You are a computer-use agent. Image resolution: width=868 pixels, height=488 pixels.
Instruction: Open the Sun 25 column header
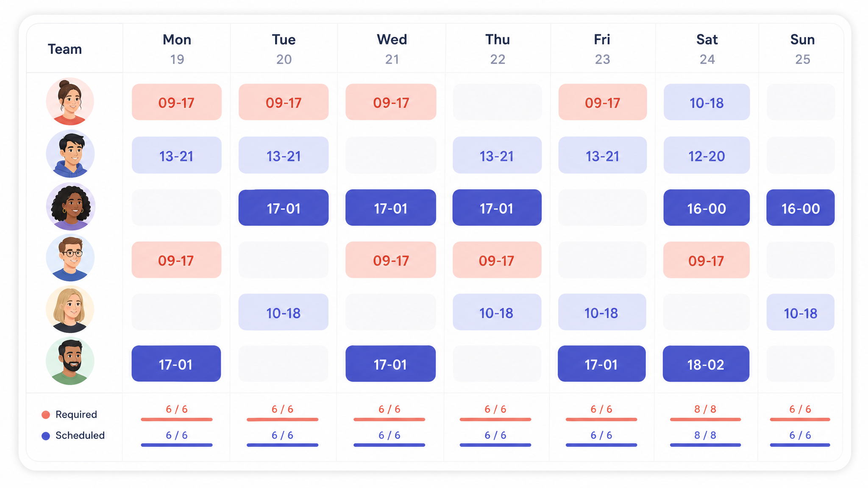click(x=802, y=49)
